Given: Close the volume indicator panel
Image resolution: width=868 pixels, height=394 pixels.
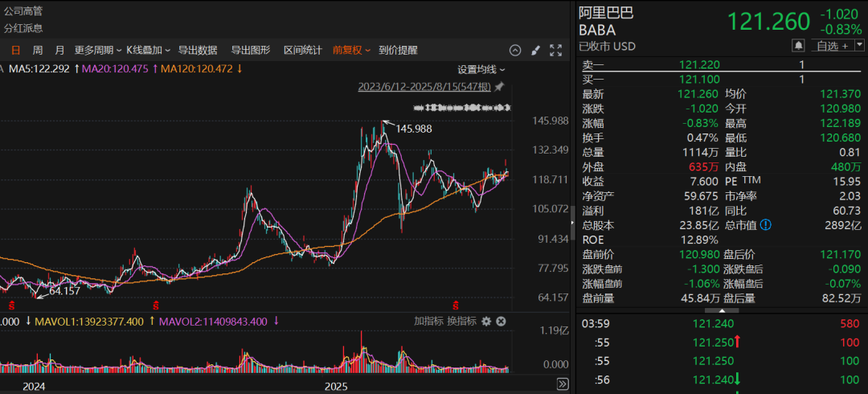Looking at the screenshot, I should coord(501,321).
